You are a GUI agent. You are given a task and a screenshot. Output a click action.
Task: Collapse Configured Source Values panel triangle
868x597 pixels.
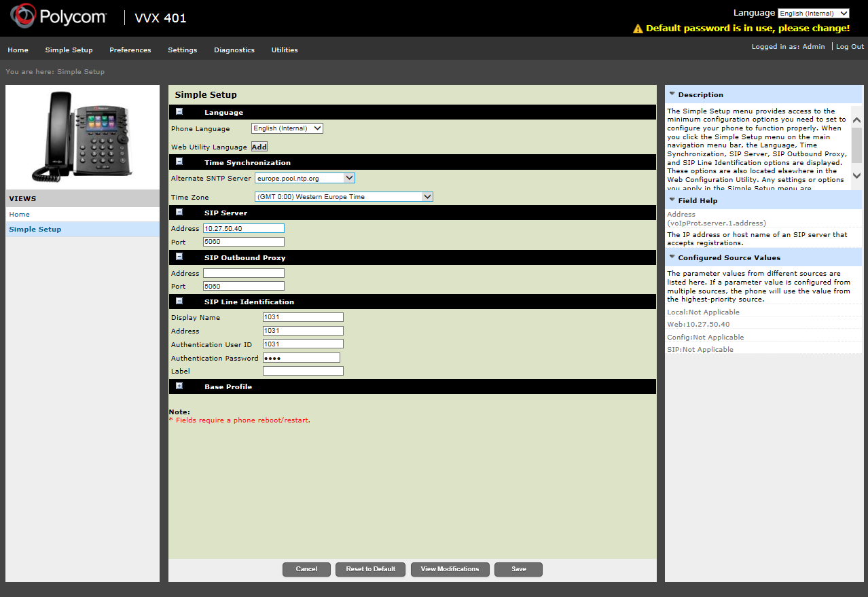click(672, 257)
